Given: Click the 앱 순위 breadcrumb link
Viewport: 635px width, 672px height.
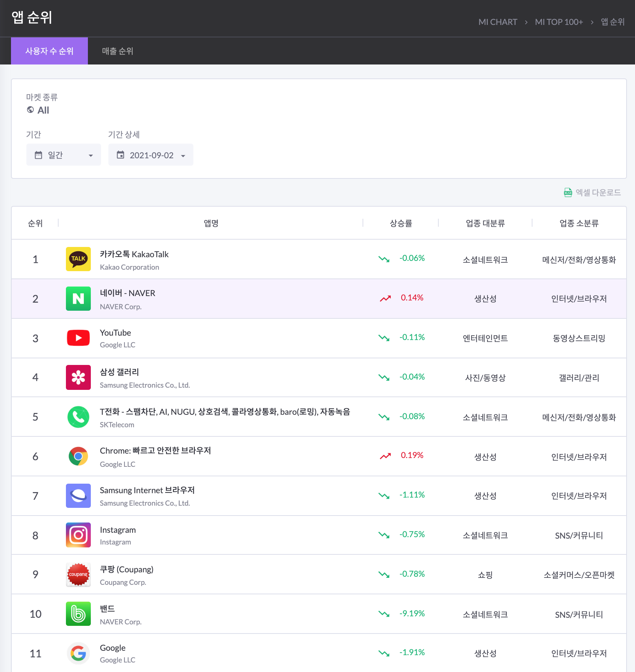Looking at the screenshot, I should [x=613, y=22].
